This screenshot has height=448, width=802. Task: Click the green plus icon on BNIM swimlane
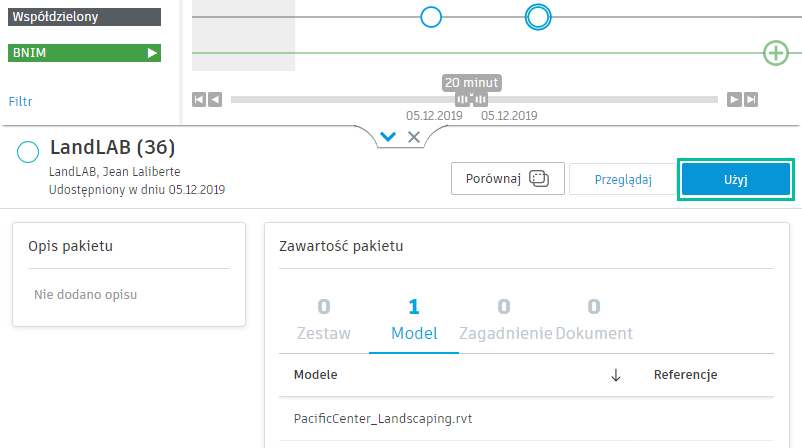pyautogui.click(x=776, y=53)
